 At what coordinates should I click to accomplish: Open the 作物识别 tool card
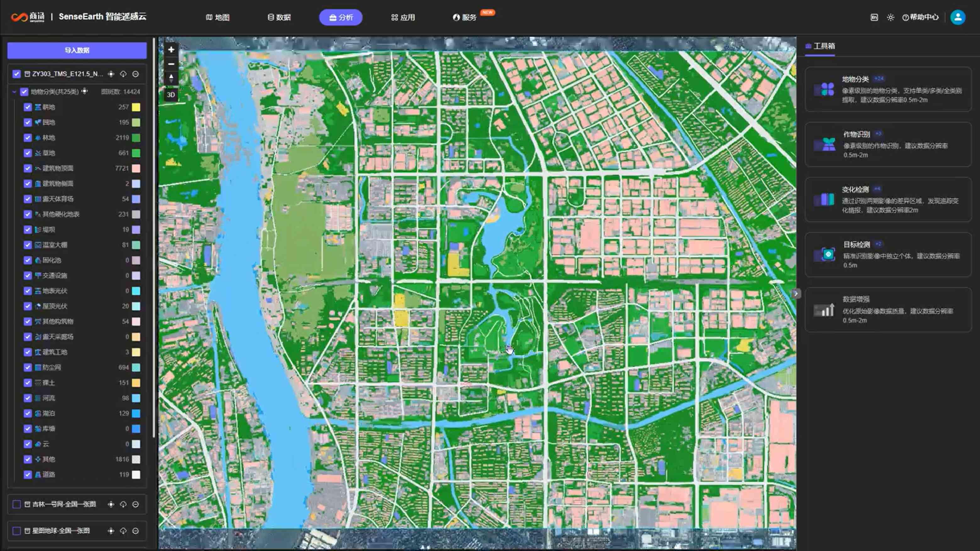point(888,145)
